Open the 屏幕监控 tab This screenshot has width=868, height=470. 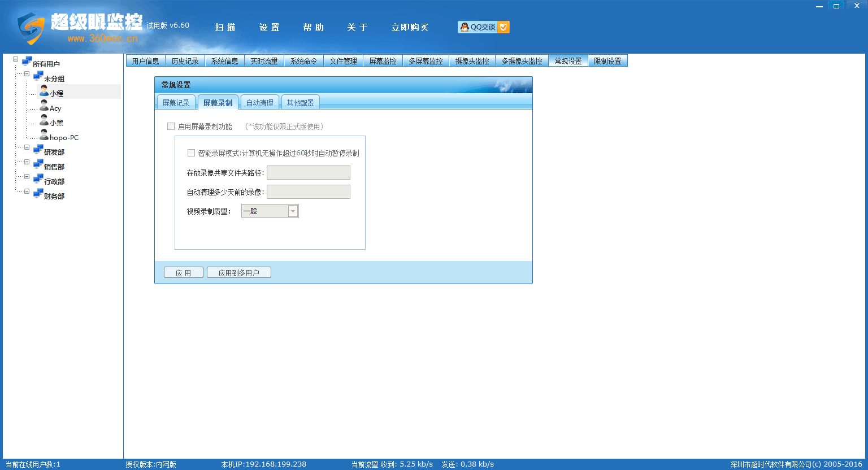pos(383,61)
